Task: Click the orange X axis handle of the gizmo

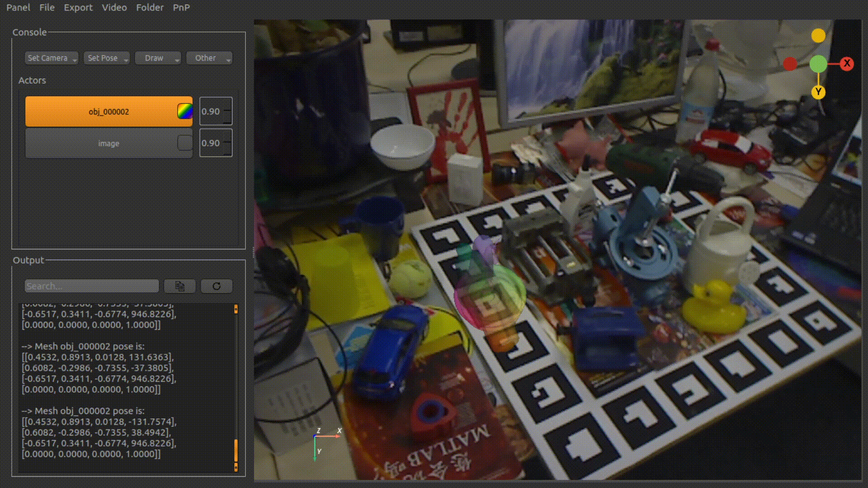Action: point(848,64)
